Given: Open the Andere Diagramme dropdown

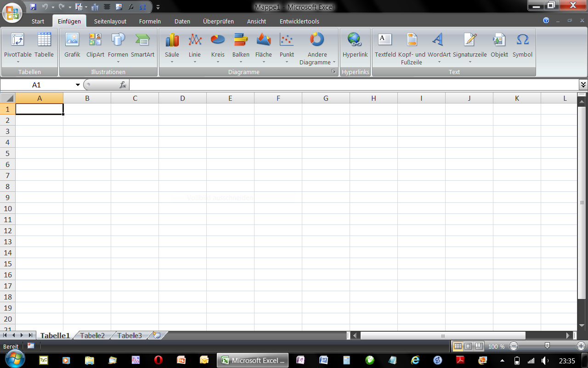Looking at the screenshot, I should [x=317, y=49].
